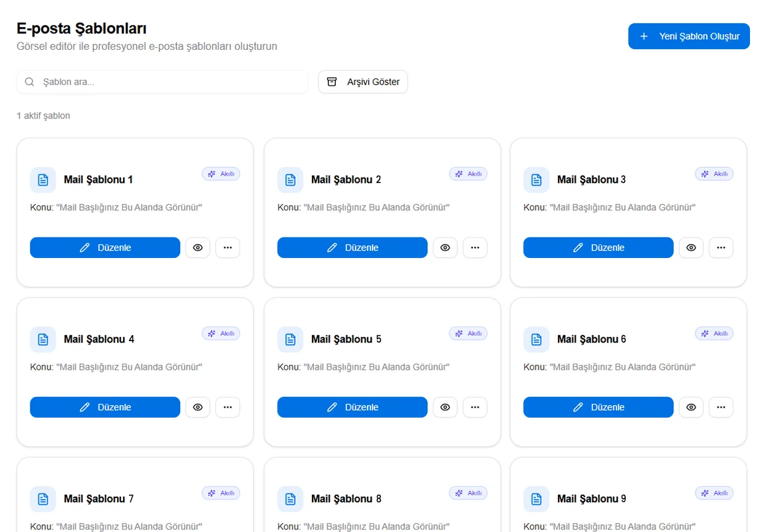Open the three-dot menu for Mail Şablonu 2
The height and width of the screenshot is (532, 758).
tap(475, 247)
